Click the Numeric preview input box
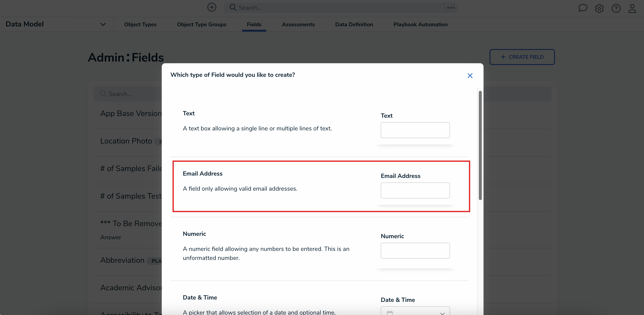 [415, 250]
